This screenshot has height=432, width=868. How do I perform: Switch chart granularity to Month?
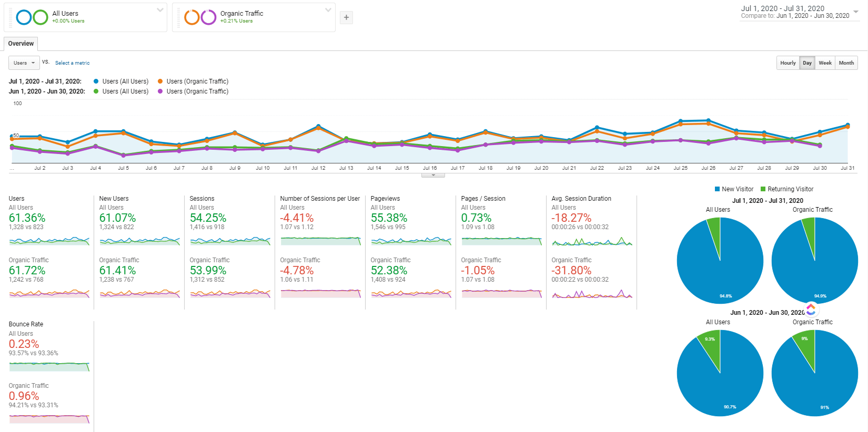click(x=846, y=63)
